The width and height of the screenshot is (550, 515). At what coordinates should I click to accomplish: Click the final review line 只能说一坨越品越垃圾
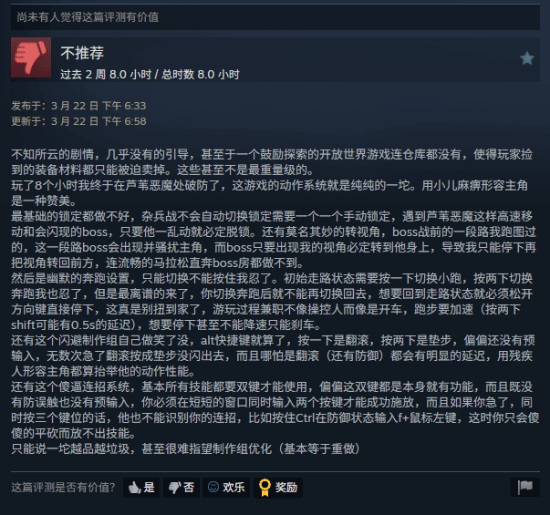point(185,449)
